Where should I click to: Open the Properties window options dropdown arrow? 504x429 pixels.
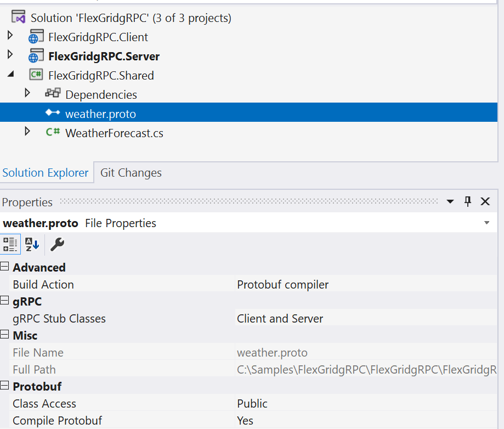click(449, 202)
